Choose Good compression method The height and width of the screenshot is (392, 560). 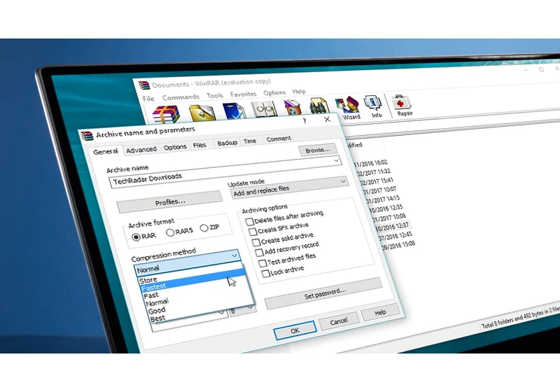tap(157, 311)
